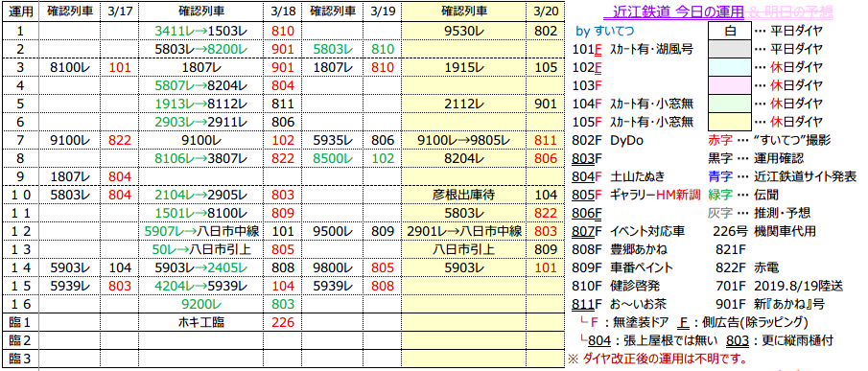Select the light green holiday legend swatch
The height and width of the screenshot is (371, 868).
pos(730,104)
